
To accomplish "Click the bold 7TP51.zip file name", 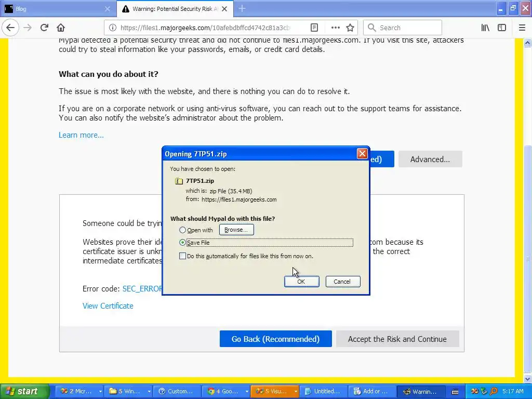I will (200, 181).
